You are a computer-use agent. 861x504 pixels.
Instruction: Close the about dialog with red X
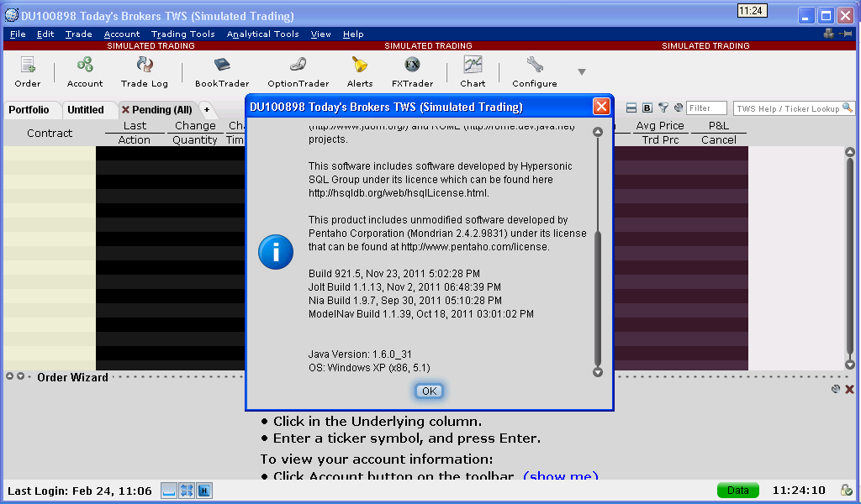click(x=601, y=107)
